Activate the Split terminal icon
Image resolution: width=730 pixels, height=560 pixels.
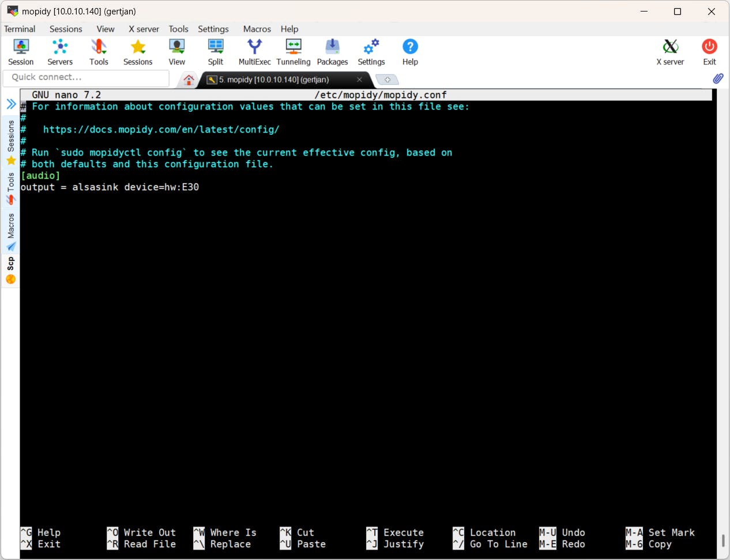point(216,52)
